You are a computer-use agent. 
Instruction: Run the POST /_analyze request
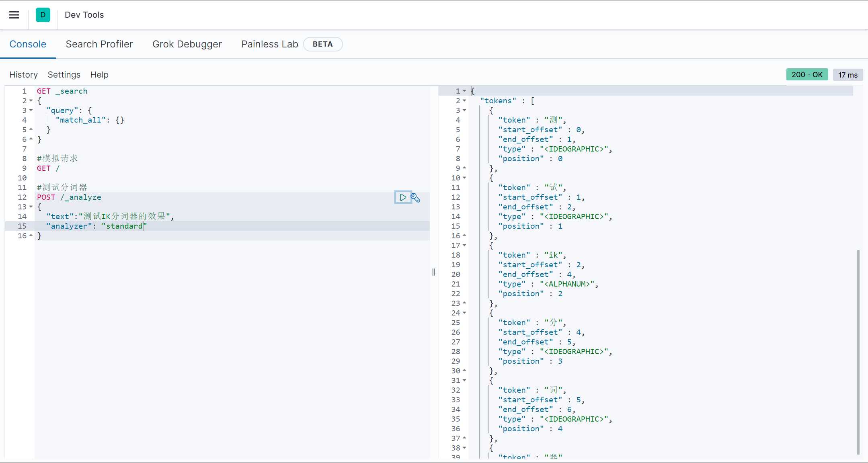[403, 197]
